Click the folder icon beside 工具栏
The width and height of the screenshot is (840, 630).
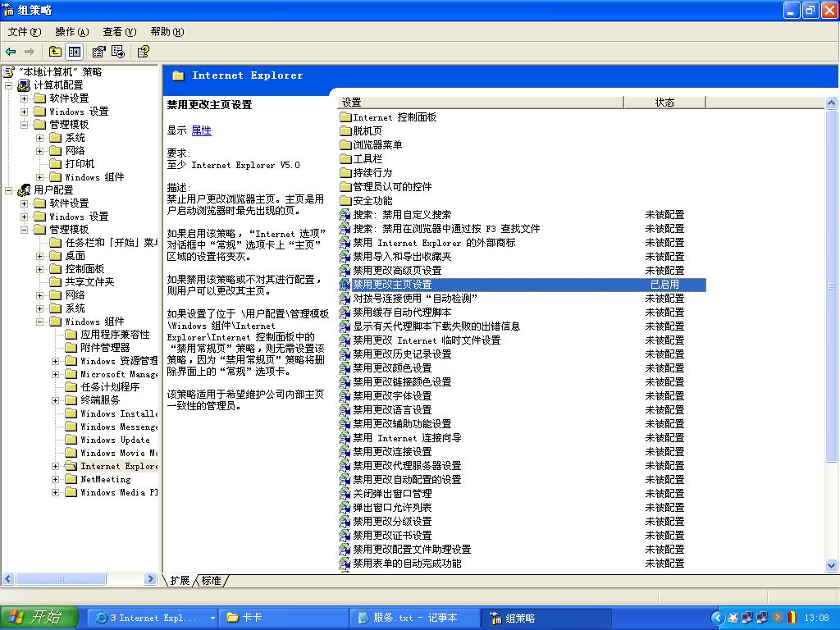pos(345,158)
